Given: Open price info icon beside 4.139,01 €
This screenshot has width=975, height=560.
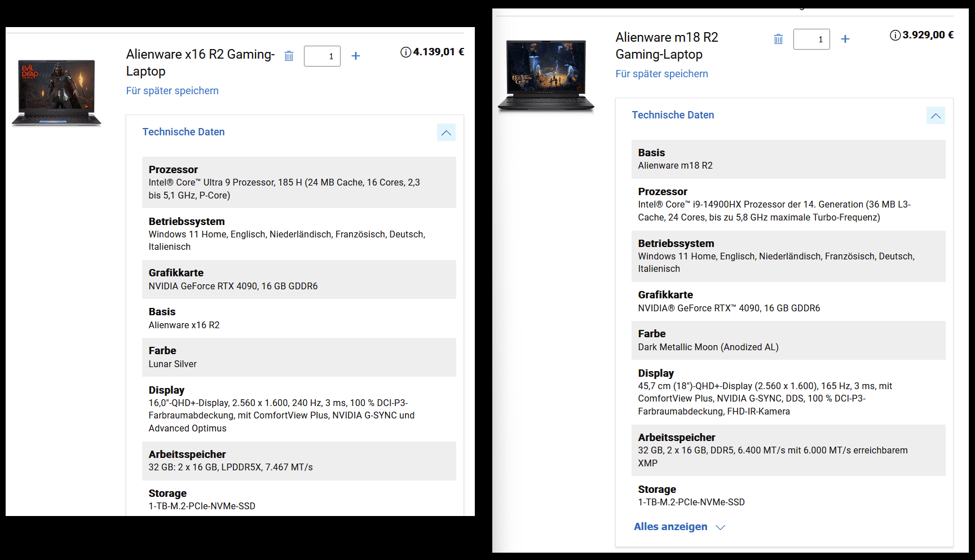Looking at the screenshot, I should pos(405,52).
